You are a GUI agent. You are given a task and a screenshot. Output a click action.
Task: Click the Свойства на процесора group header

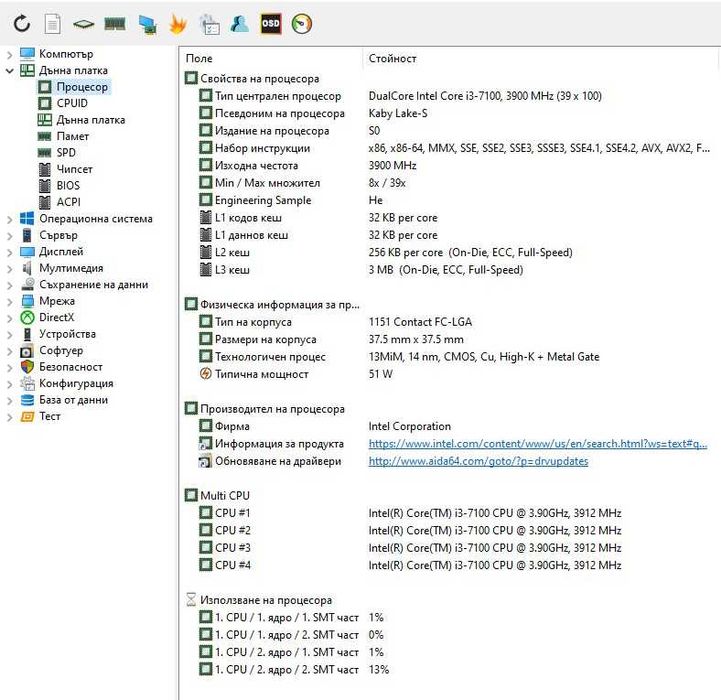pos(252,78)
